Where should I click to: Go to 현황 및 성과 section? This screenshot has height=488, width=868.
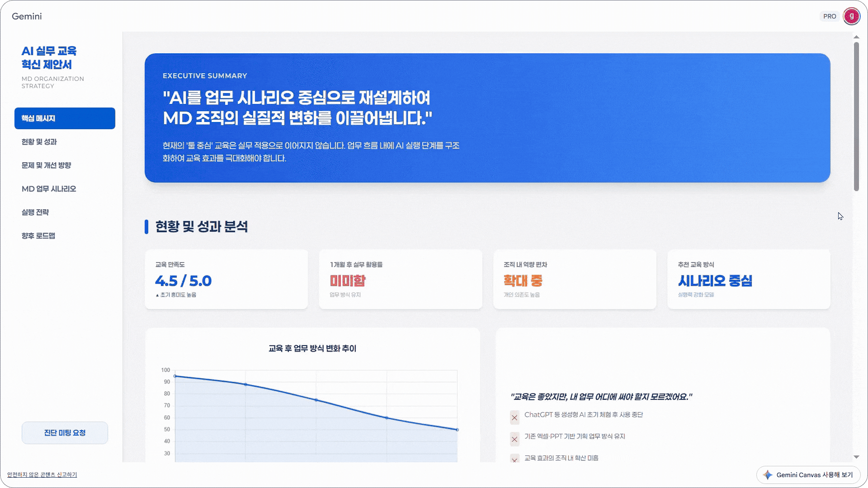tap(39, 142)
